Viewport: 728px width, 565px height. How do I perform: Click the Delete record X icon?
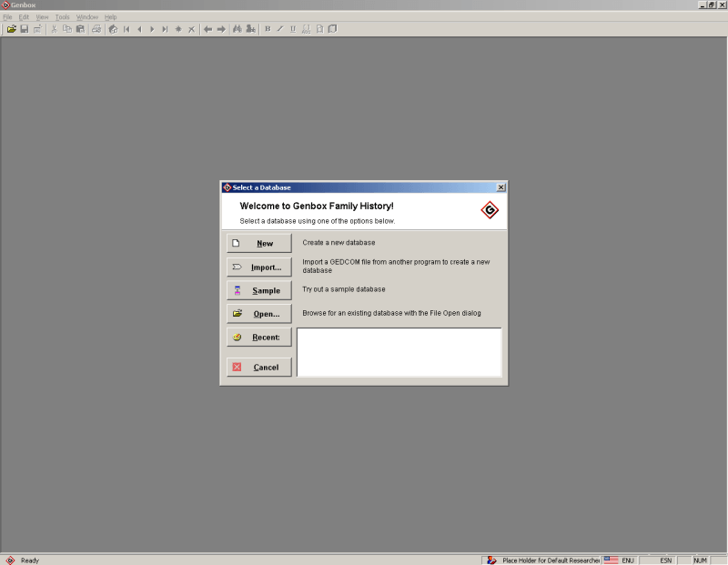(x=189, y=28)
